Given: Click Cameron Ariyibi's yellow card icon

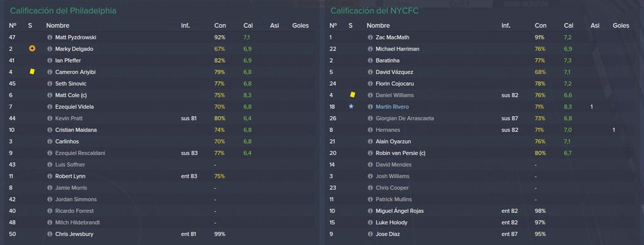Looking at the screenshot, I should coord(32,72).
